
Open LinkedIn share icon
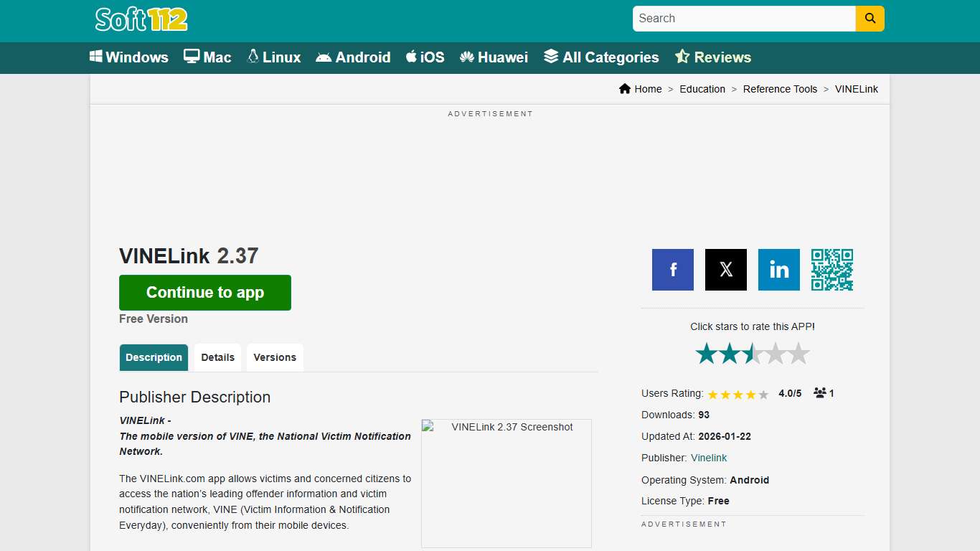(x=778, y=270)
